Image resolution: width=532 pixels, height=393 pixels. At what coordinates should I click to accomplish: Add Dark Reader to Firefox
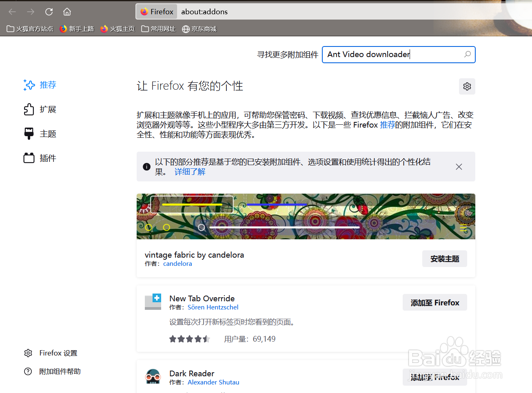tap(435, 377)
